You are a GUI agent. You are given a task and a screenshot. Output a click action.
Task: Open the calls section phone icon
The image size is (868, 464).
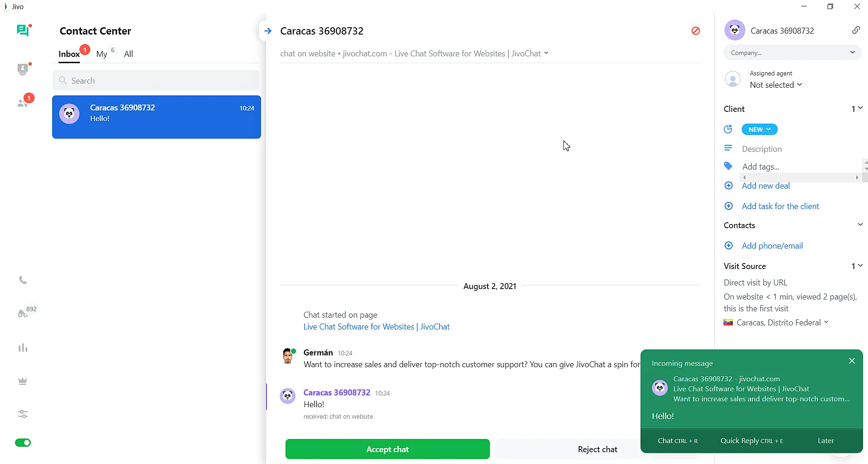pos(22,280)
